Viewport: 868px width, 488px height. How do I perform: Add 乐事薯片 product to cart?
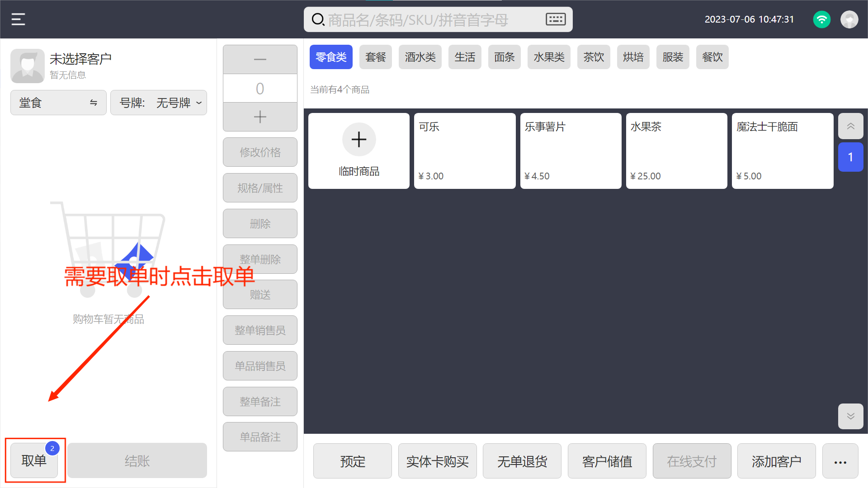click(571, 151)
